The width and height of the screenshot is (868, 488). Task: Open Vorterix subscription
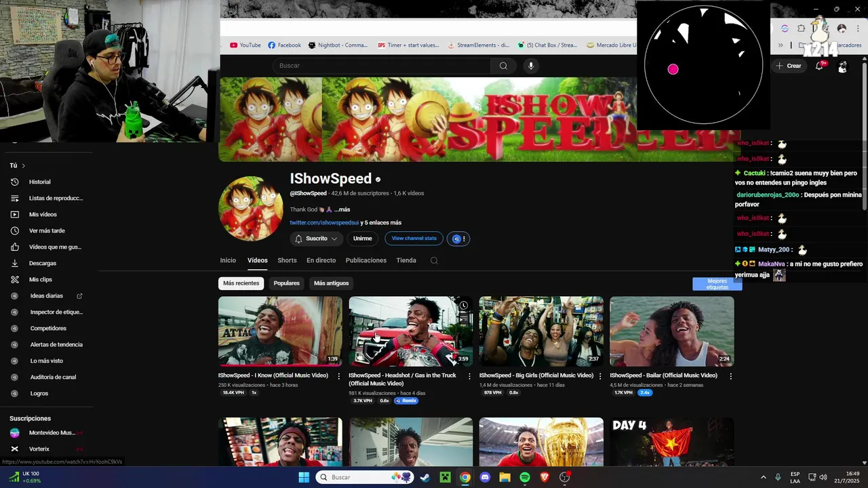[46, 449]
